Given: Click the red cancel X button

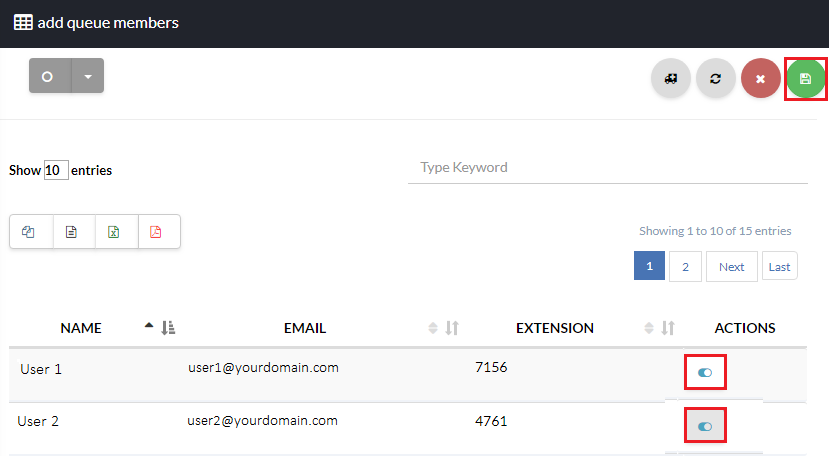Looking at the screenshot, I should 760,78.
